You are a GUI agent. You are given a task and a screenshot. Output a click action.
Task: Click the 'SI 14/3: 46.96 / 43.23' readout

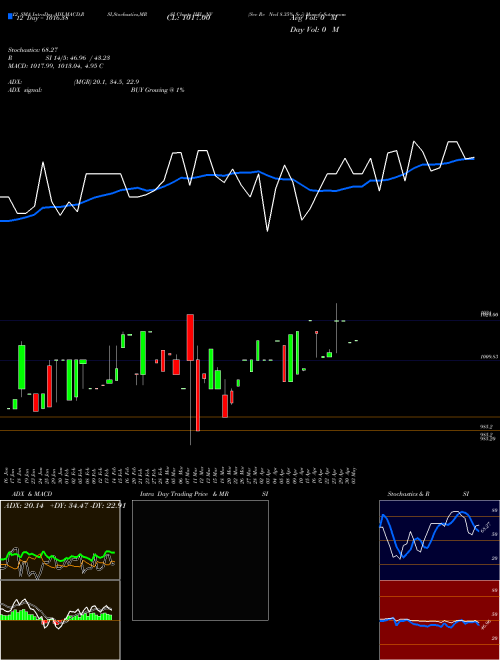pos(78,58)
